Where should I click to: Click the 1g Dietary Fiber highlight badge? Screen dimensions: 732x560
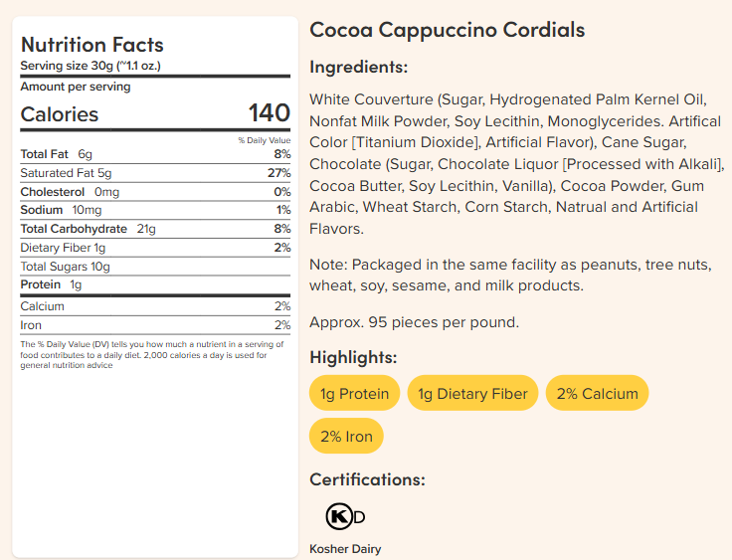[x=472, y=394]
